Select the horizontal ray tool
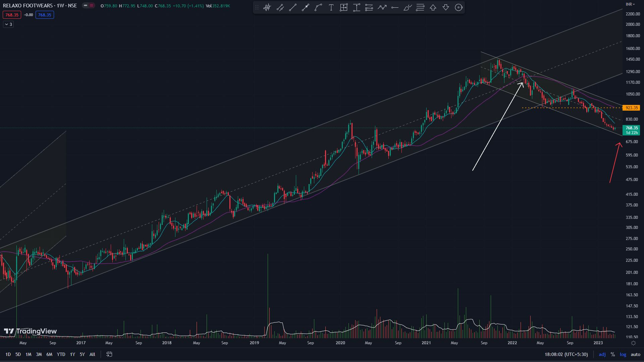Viewport: 644px width, 362px height. (x=395, y=7)
